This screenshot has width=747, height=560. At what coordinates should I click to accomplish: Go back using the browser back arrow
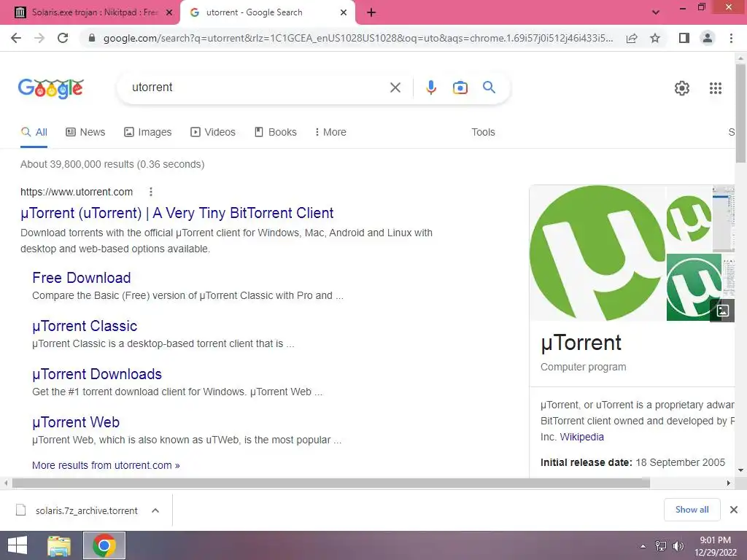pyautogui.click(x=16, y=38)
